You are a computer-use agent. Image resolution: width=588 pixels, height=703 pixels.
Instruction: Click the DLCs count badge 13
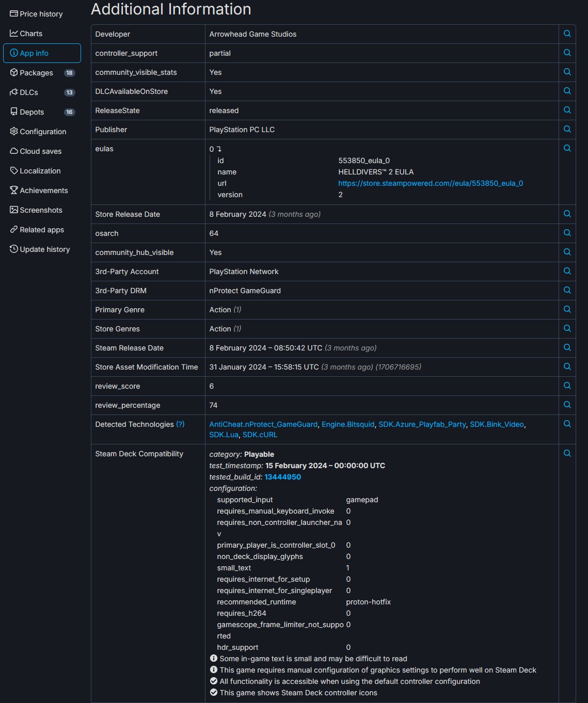(69, 93)
